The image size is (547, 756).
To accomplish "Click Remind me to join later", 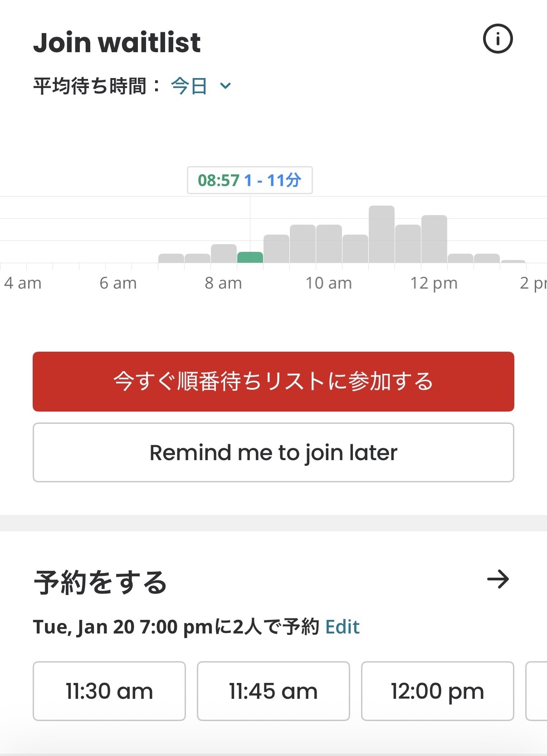I will coord(273,452).
